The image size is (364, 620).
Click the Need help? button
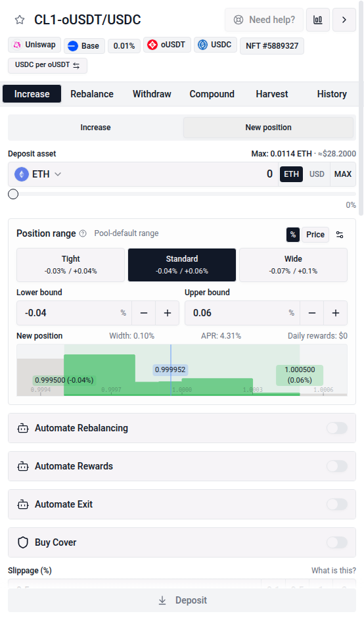click(x=264, y=20)
